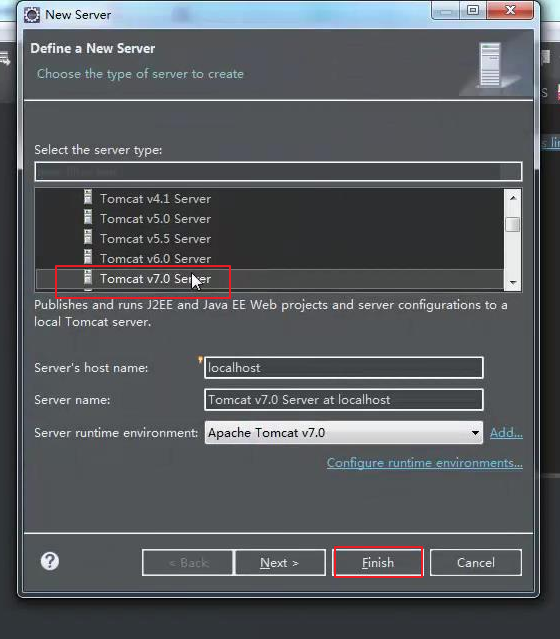Click the Eclipse icon in the title bar
The height and width of the screenshot is (639, 560).
click(x=32, y=15)
